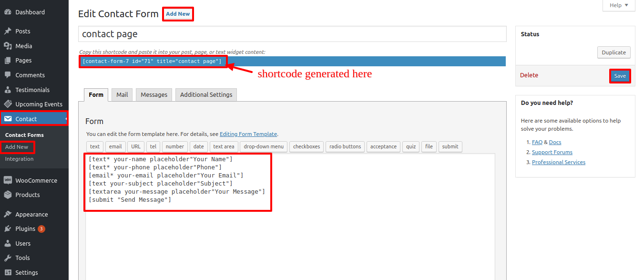The image size is (644, 280).
Task: Insert a text area form tag
Action: [x=224, y=146]
